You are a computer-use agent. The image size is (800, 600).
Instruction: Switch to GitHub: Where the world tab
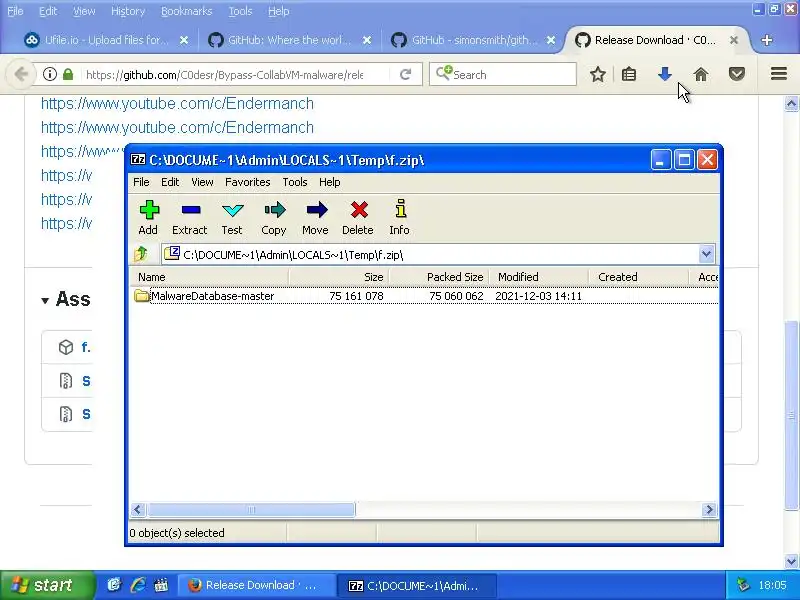coord(289,40)
